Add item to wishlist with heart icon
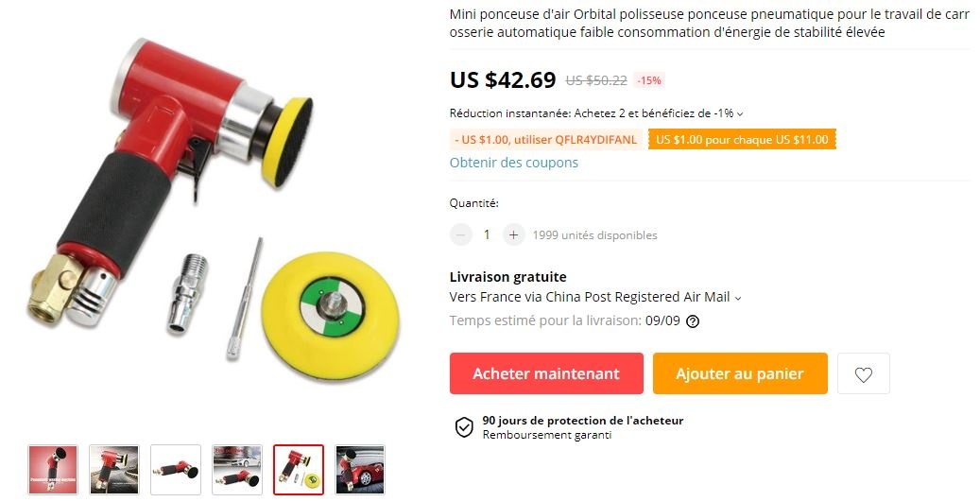The height and width of the screenshot is (502, 980). coord(863,373)
